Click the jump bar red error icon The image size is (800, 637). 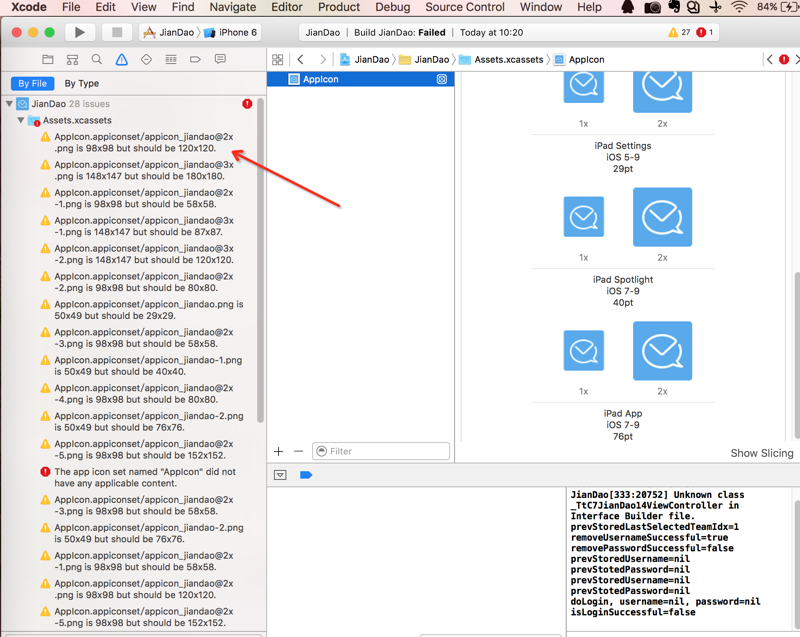click(x=784, y=60)
